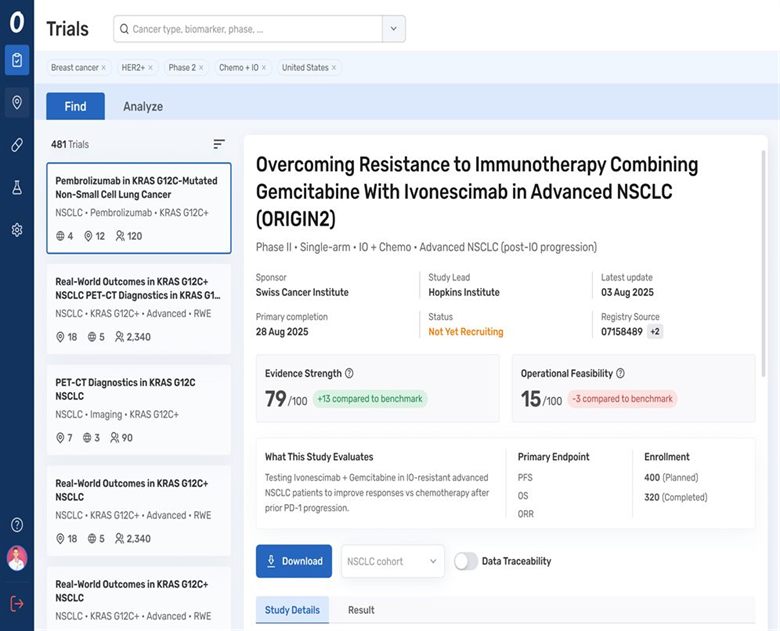Click the help question mark icon
Image resolution: width=780 pixels, height=631 pixels.
pos(16,525)
